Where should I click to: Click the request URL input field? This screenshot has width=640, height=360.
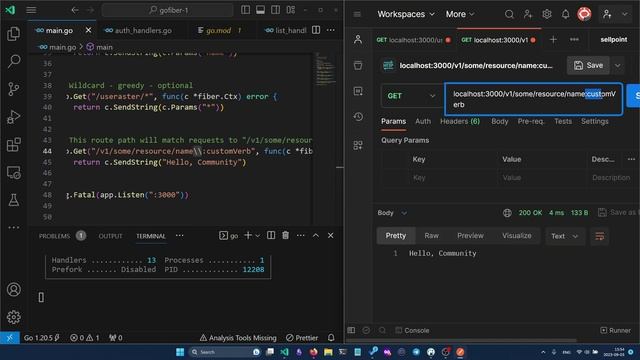(x=533, y=99)
